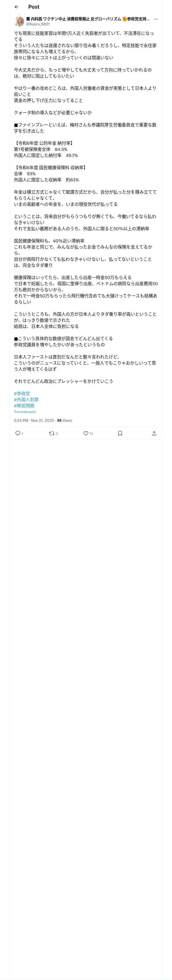The width and height of the screenshot is (172, 980).
Task: Bookmark this post
Action: (x=120, y=433)
